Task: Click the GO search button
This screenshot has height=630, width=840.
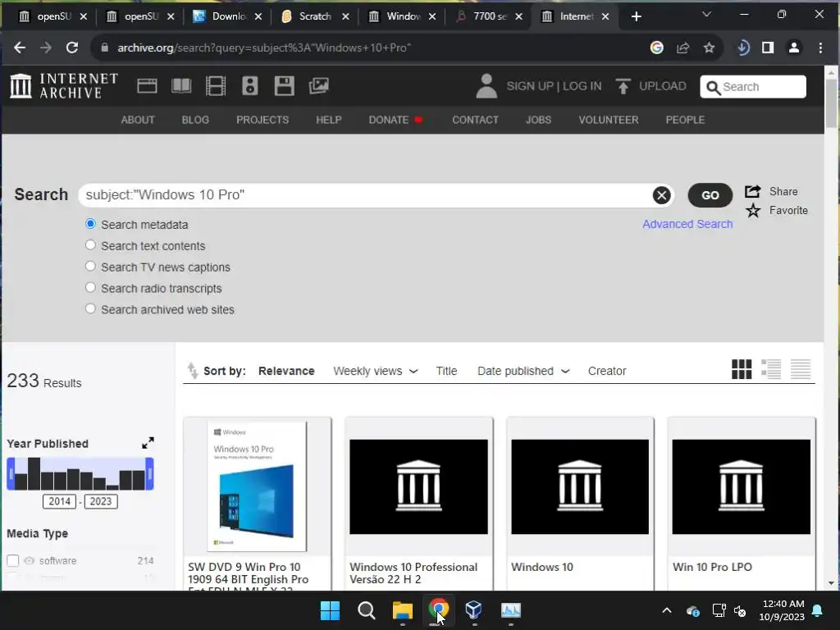Action: (710, 195)
